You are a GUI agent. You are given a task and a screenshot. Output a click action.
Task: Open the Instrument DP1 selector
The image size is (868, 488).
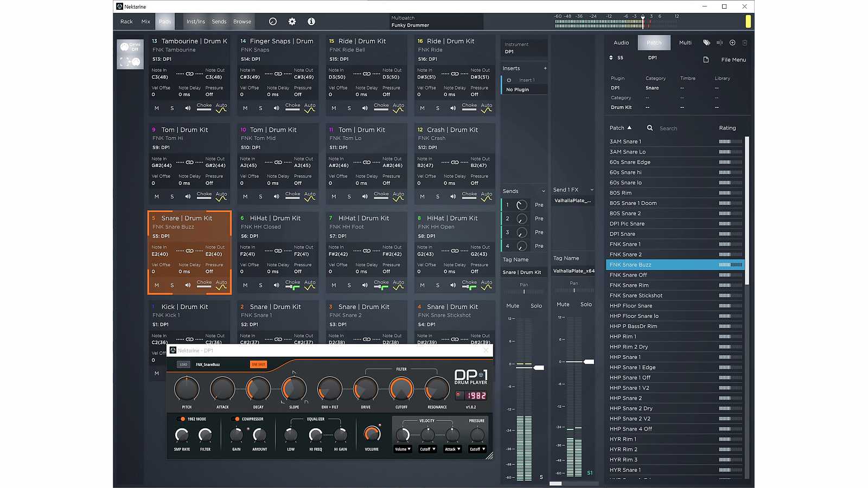click(x=524, y=49)
